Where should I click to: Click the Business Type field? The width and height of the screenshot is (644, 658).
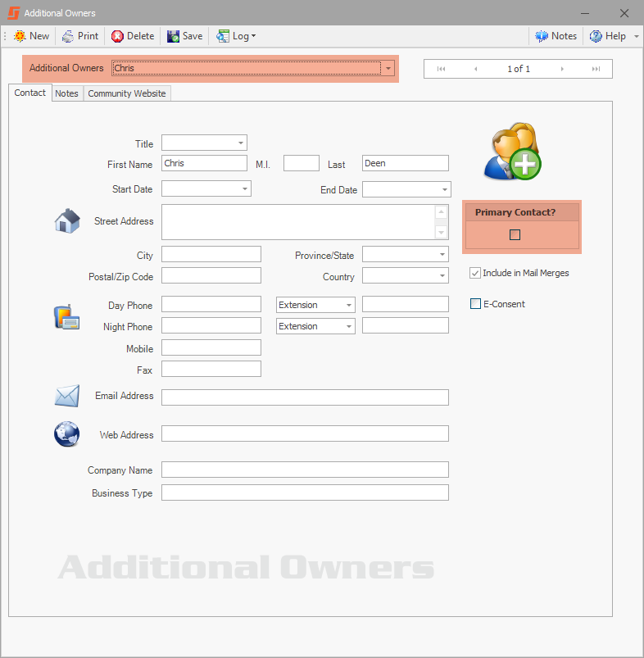coord(305,492)
